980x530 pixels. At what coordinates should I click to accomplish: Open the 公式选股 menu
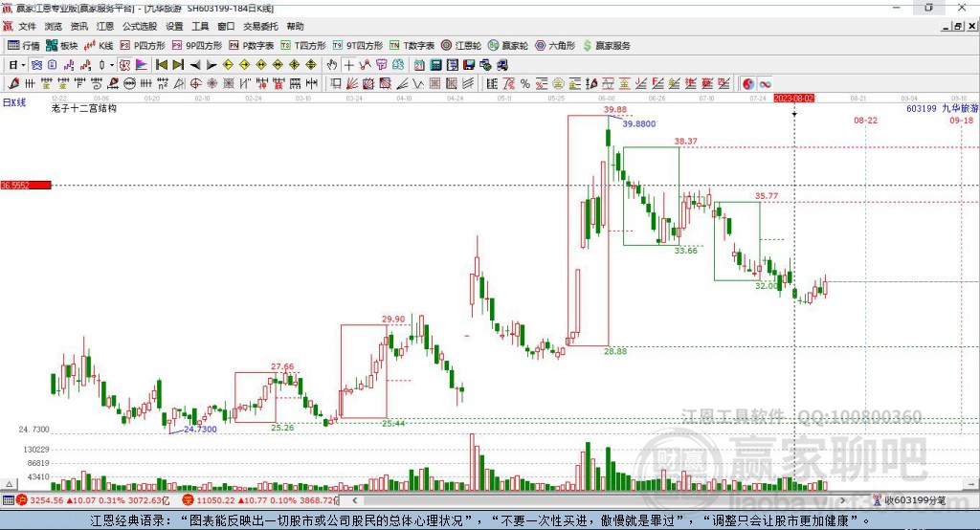[x=140, y=26]
